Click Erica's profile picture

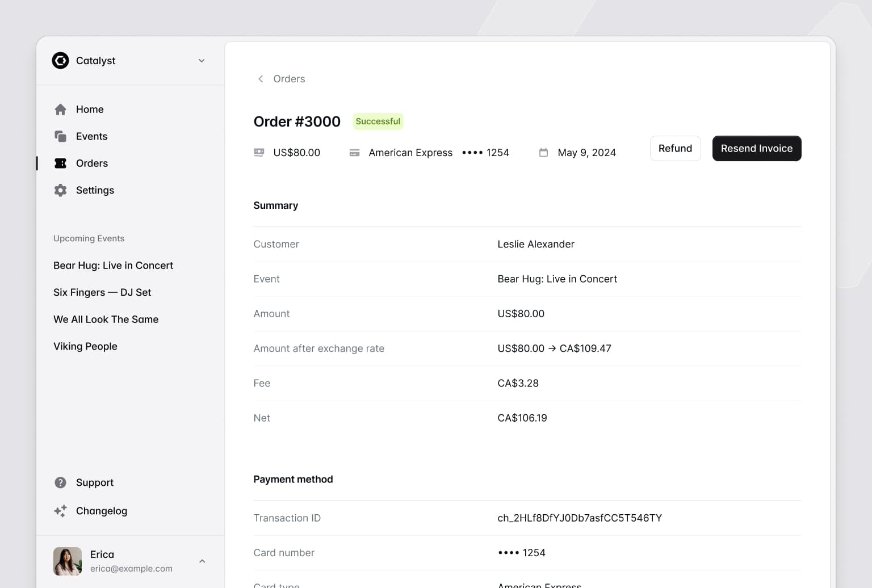pos(67,561)
